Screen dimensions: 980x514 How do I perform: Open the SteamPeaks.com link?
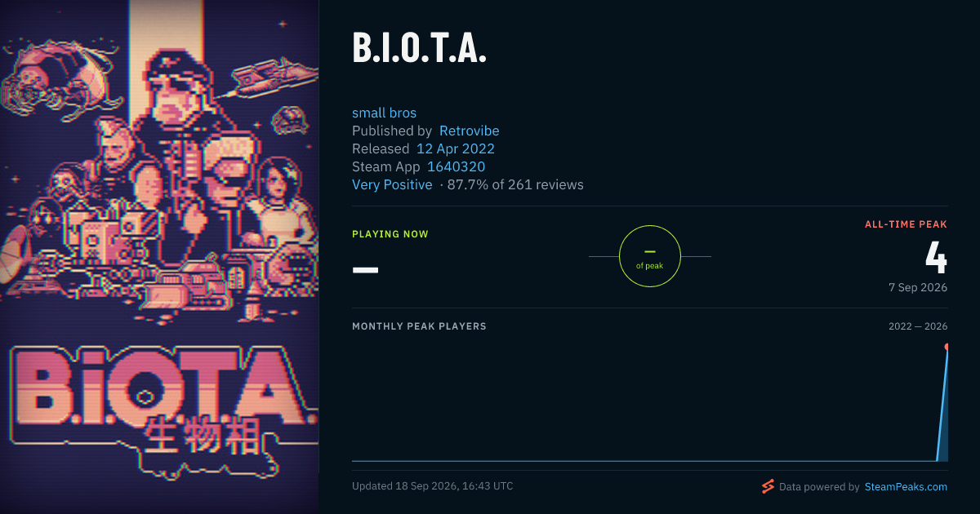(906, 487)
